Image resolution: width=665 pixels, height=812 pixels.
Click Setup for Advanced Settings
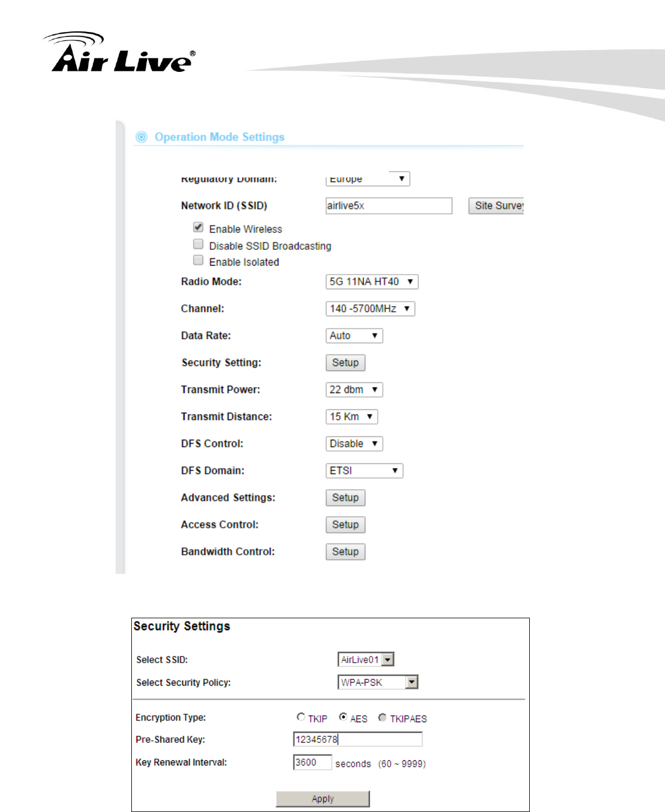tap(345, 498)
